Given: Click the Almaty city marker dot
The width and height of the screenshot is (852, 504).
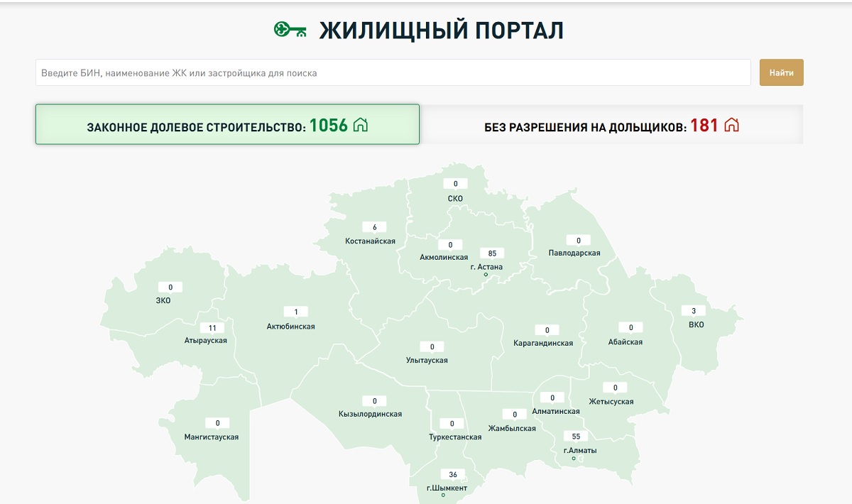Looking at the screenshot, I should (x=574, y=459).
